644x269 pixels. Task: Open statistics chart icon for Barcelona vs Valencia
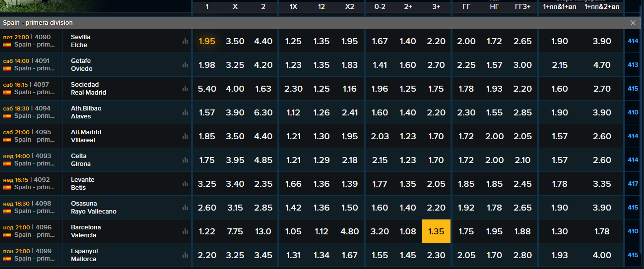click(x=185, y=231)
